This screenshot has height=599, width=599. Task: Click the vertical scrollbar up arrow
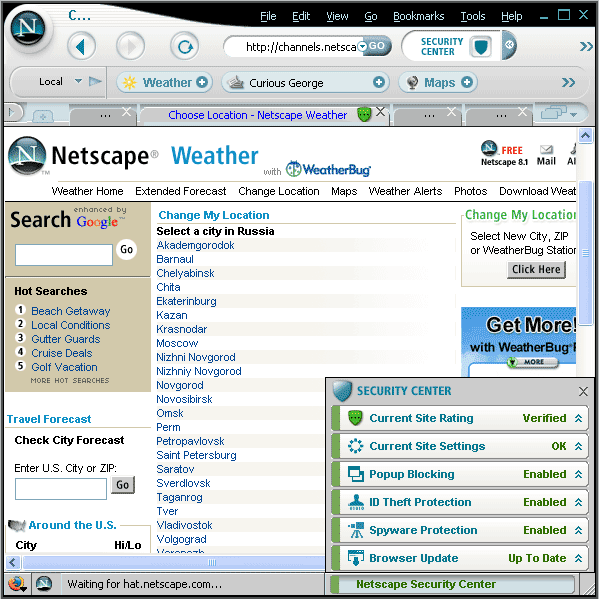tap(585, 135)
